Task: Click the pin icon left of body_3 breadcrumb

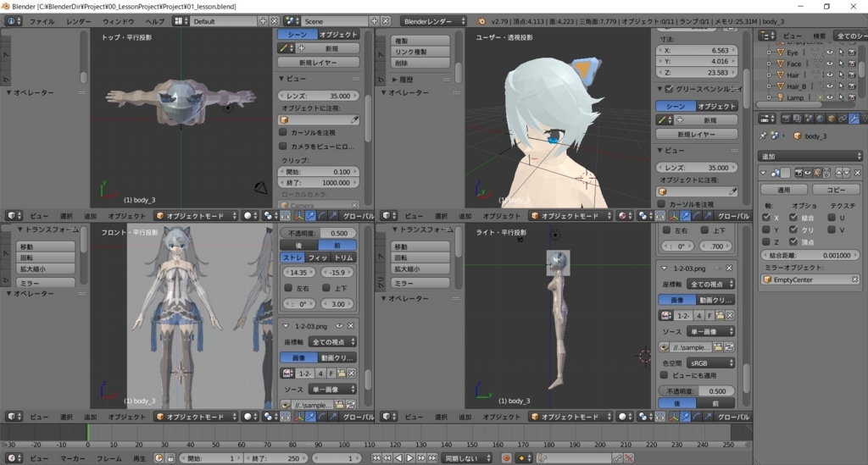Action: click(764, 136)
